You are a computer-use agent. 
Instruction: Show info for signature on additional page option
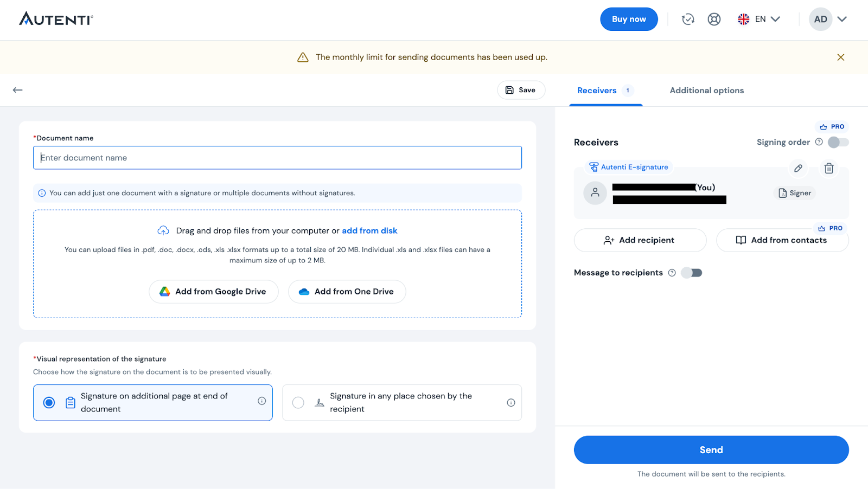[261, 401]
